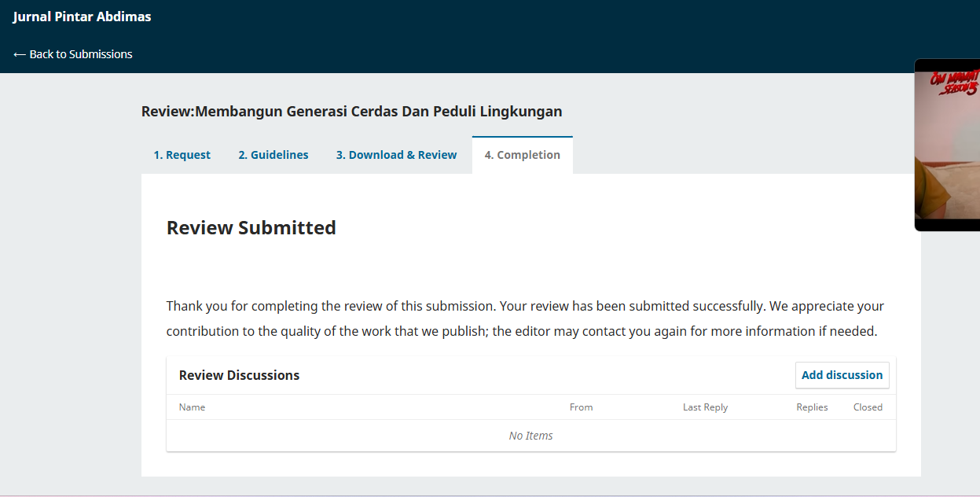Click the Review Submitted heading
980x497 pixels.
click(x=251, y=228)
